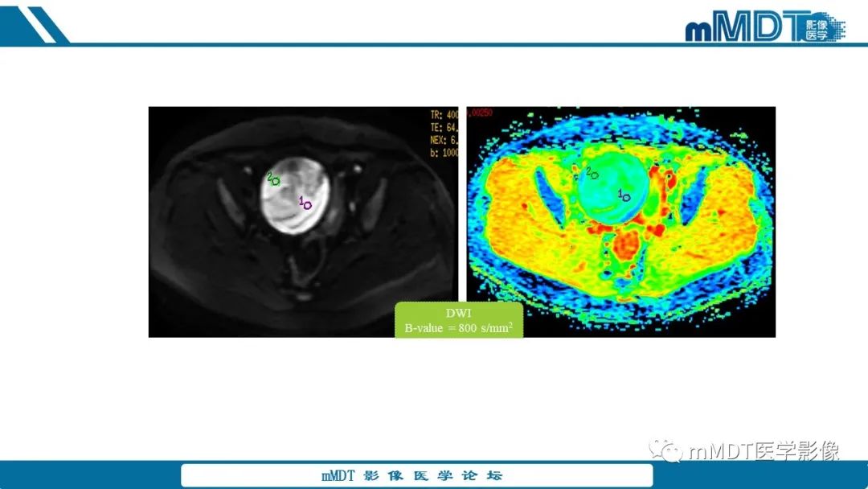Click the 'b: 1000' scan parameter text
The height and width of the screenshot is (489, 868).
coord(444,153)
